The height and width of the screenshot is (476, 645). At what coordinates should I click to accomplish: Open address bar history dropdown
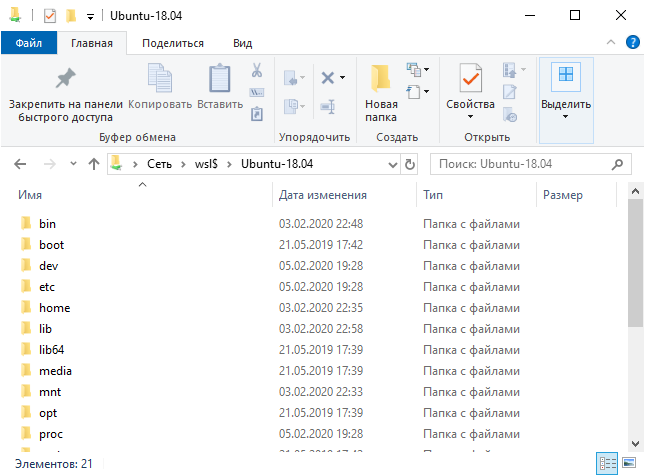(393, 165)
